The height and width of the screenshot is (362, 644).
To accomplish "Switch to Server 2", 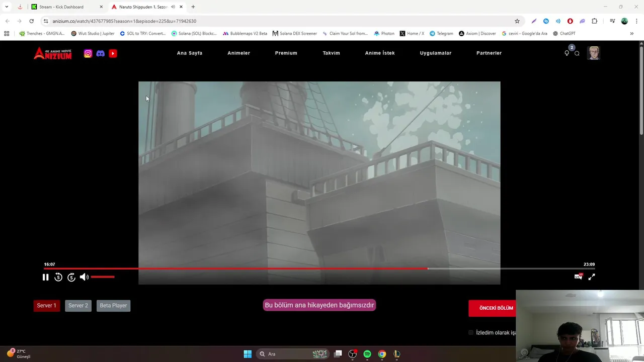I will pyautogui.click(x=78, y=306).
